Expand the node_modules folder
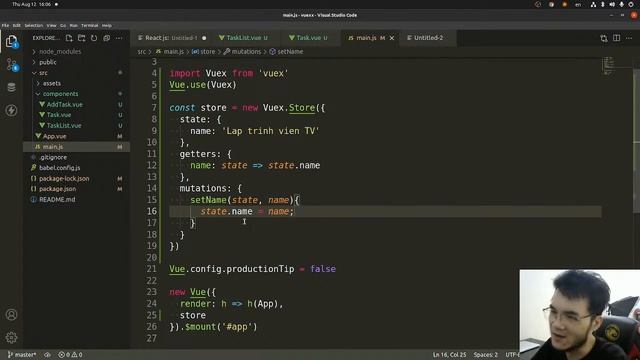The height and width of the screenshot is (360, 640). pos(60,51)
